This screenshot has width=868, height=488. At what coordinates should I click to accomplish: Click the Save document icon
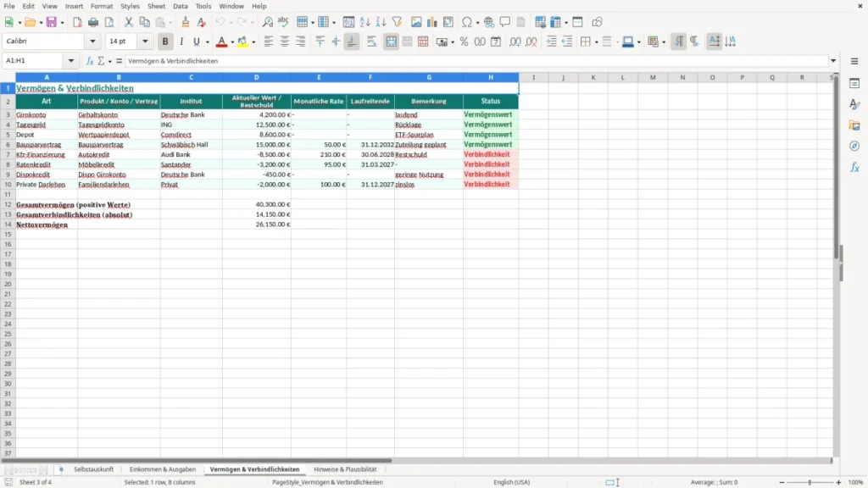pos(52,22)
